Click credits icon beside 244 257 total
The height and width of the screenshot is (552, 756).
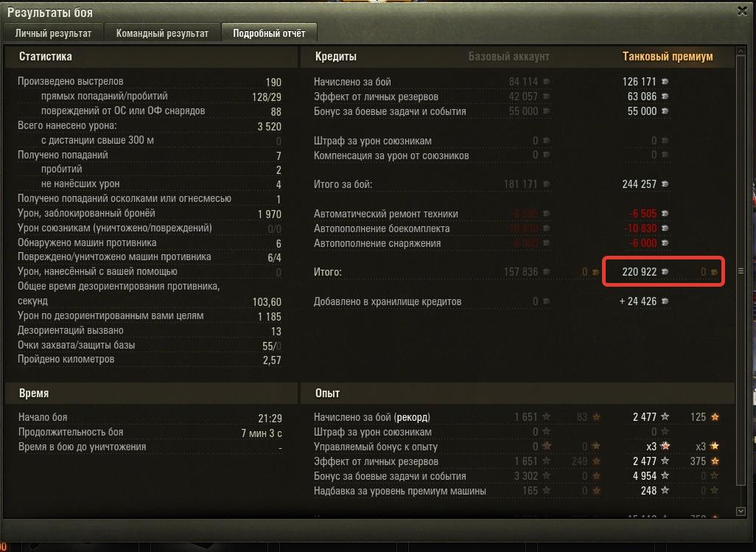tap(665, 184)
